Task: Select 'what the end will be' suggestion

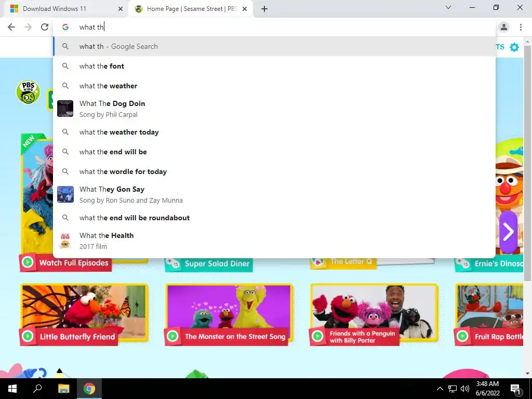Action: pyautogui.click(x=274, y=152)
